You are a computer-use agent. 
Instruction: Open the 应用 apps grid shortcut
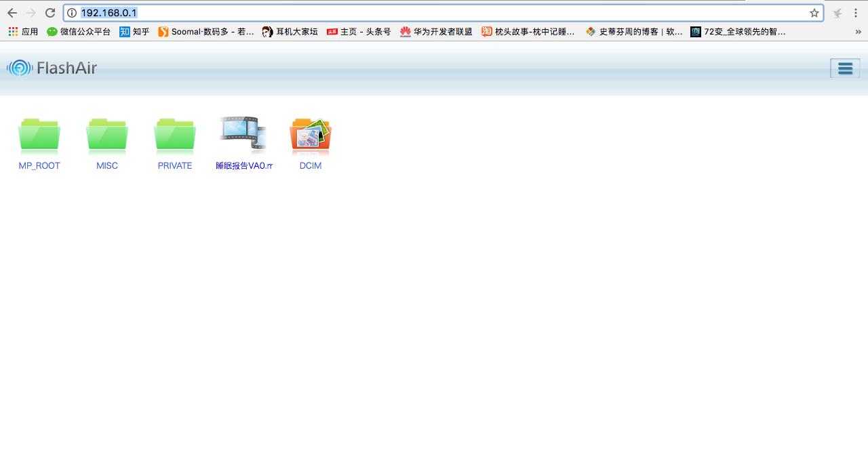(x=22, y=31)
